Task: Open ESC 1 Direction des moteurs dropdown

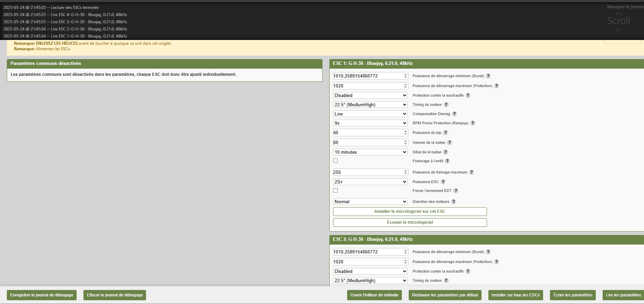Action: click(x=370, y=202)
